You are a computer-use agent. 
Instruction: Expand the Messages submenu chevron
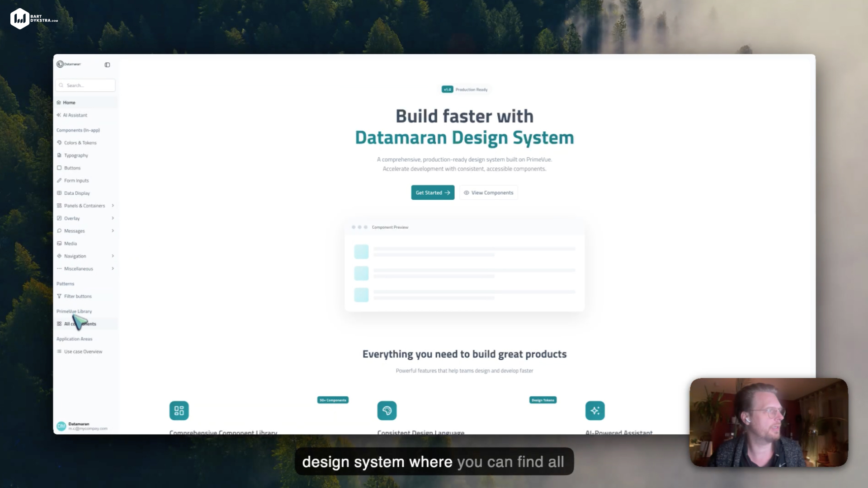(x=113, y=231)
